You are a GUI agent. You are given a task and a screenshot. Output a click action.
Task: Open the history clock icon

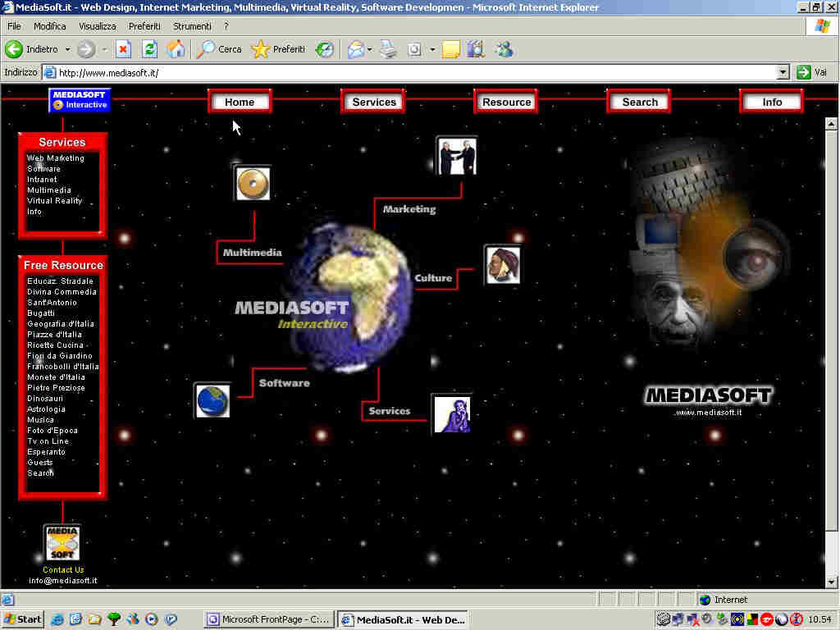(x=324, y=49)
